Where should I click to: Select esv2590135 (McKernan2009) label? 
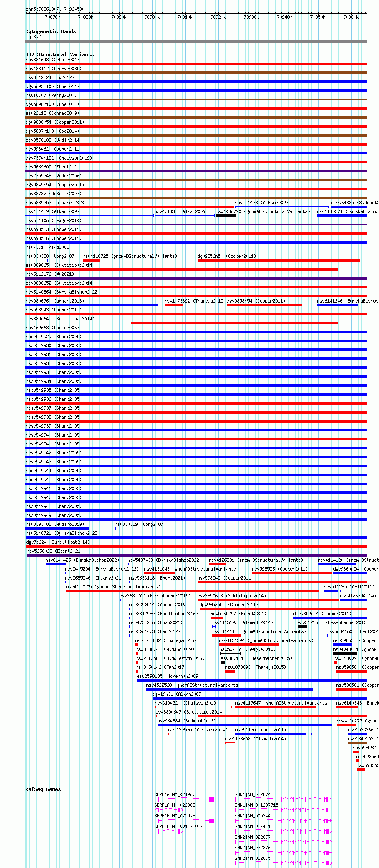click(x=169, y=676)
